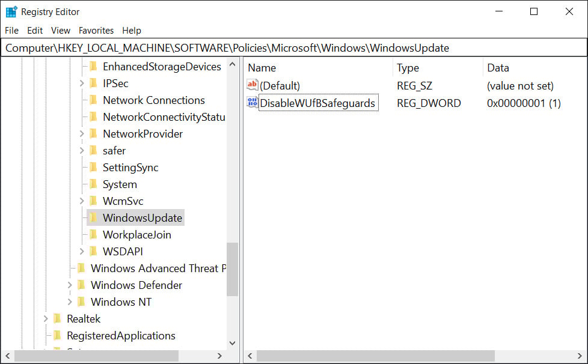Image resolution: width=588 pixels, height=364 pixels.
Task: Click tree pane horizontal scroll left arrow
Action: [7, 356]
